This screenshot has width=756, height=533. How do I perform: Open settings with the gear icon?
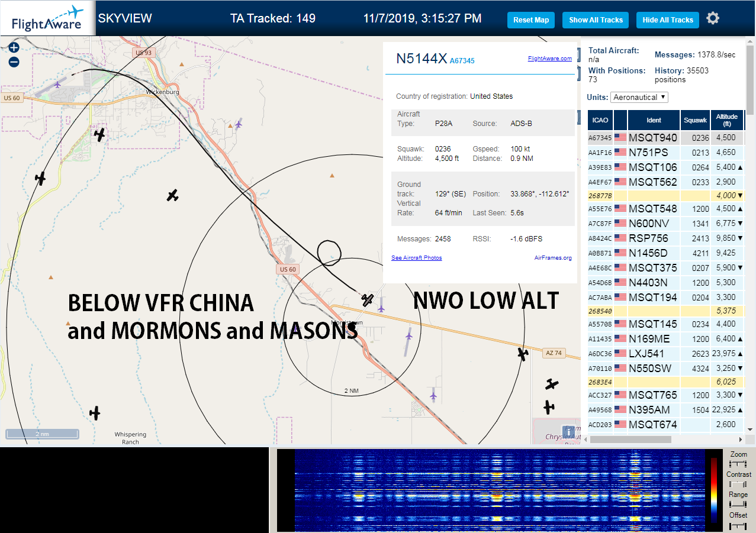point(713,18)
